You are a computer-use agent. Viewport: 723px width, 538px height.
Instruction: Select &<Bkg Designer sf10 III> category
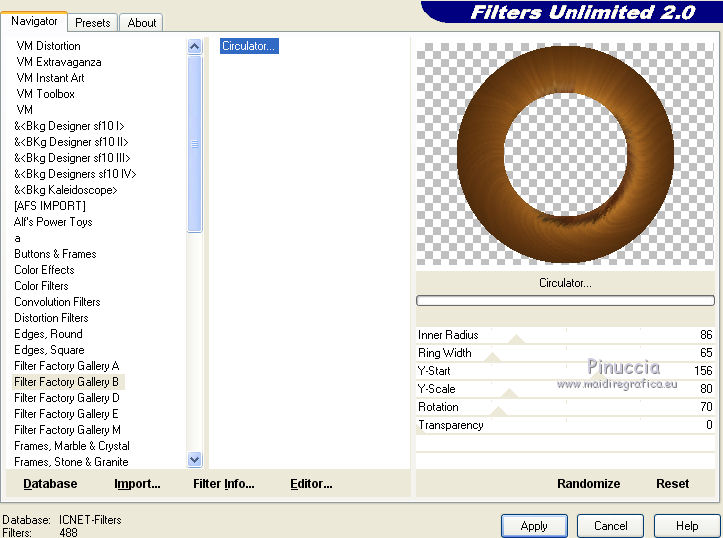[x=72, y=158]
